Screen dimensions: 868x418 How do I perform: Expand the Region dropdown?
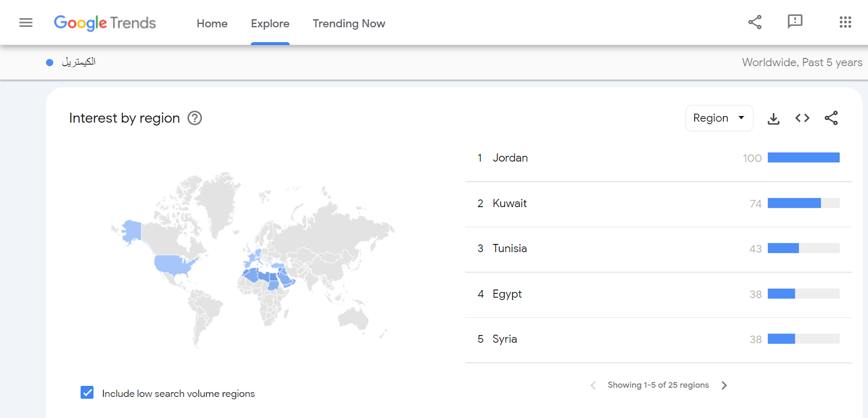(719, 118)
